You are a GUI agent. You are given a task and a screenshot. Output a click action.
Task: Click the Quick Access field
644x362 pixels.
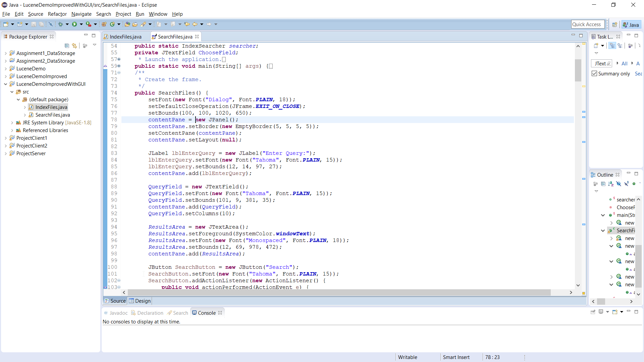click(x=588, y=24)
